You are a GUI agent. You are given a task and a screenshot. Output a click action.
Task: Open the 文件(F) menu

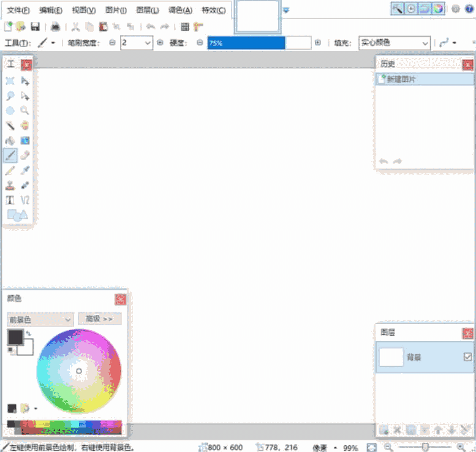[18, 10]
